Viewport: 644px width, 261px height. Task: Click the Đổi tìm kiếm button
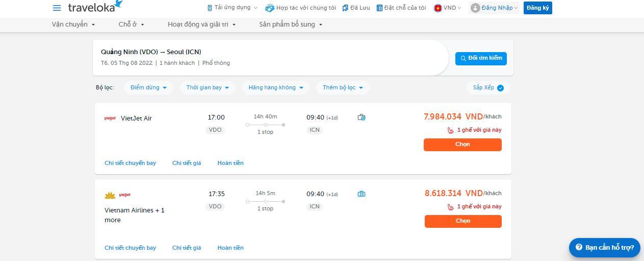point(481,58)
